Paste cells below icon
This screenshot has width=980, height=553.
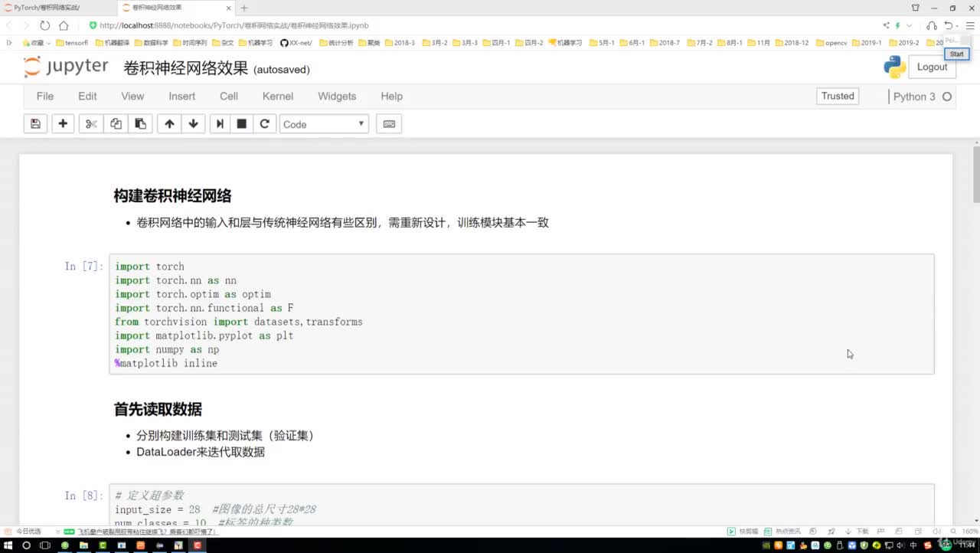[x=140, y=124]
